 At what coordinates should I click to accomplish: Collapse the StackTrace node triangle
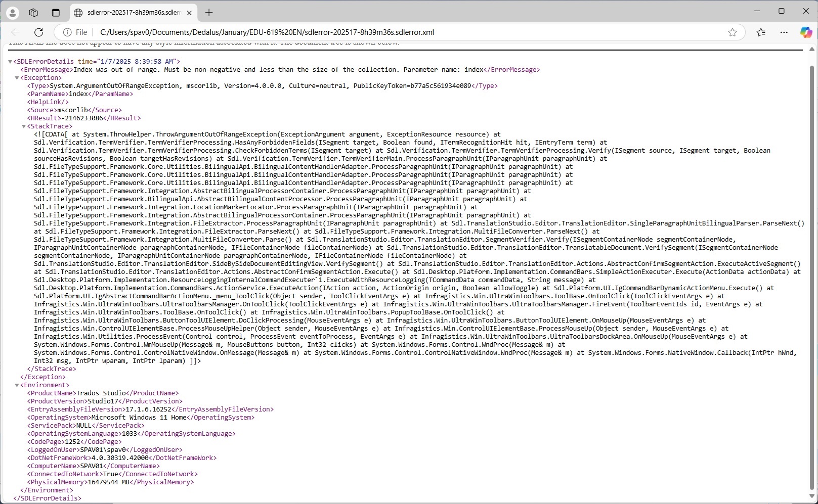pyautogui.click(x=23, y=126)
